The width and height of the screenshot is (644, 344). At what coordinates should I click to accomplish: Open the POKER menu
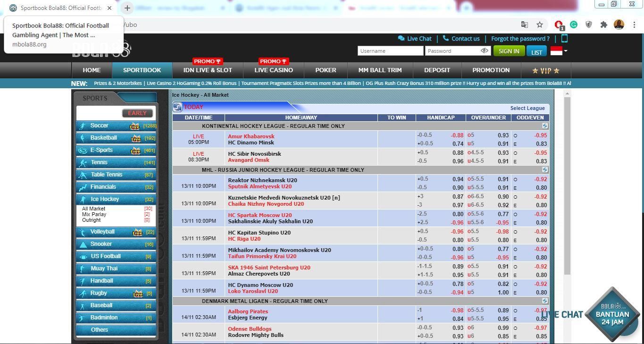(x=326, y=70)
